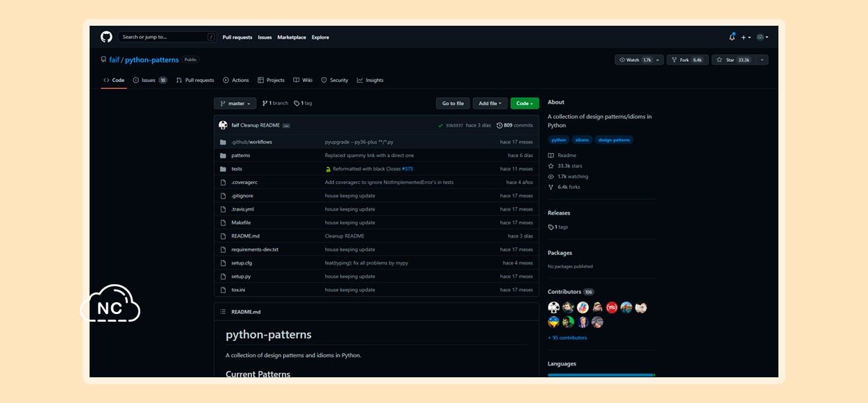Screen dimensions: 868x403
Task: Click the folder icon beside patterns
Action: [223, 156]
